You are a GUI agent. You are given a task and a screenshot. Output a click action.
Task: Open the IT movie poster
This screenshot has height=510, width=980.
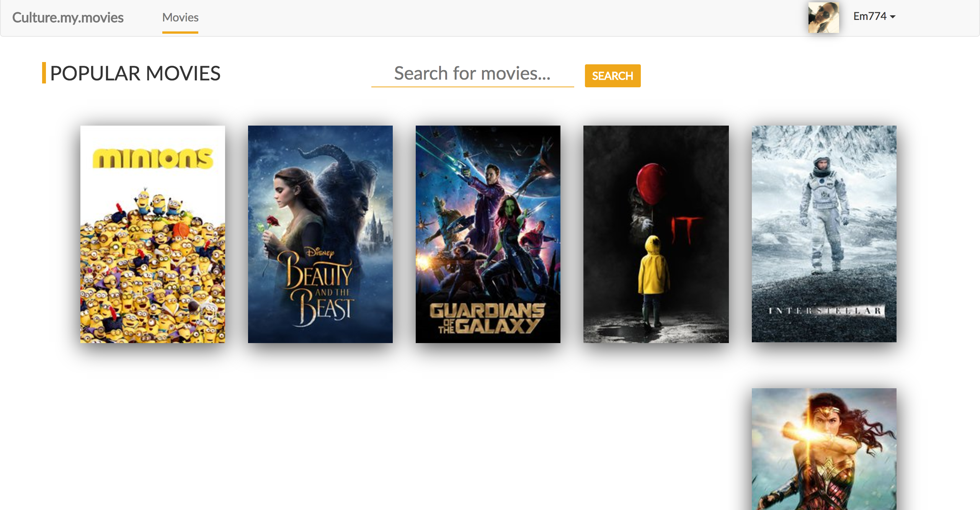[656, 234]
